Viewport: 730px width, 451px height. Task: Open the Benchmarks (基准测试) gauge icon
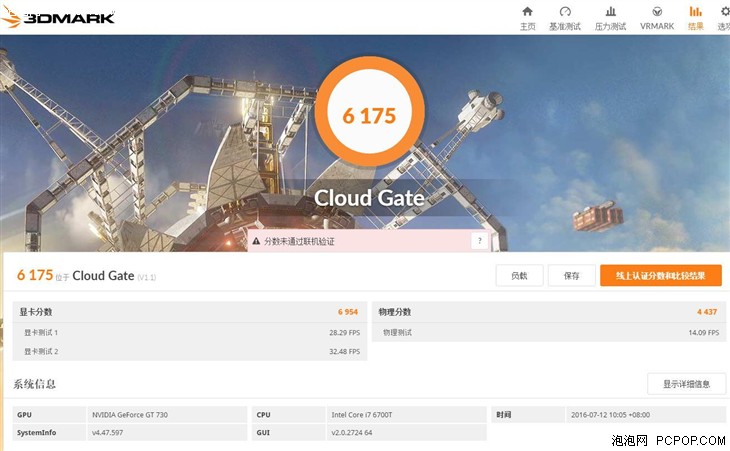tap(565, 11)
